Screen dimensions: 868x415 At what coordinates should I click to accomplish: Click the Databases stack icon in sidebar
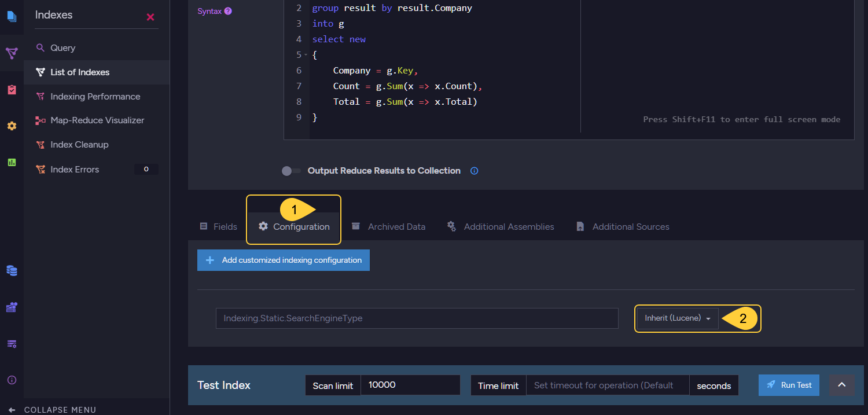click(12, 270)
